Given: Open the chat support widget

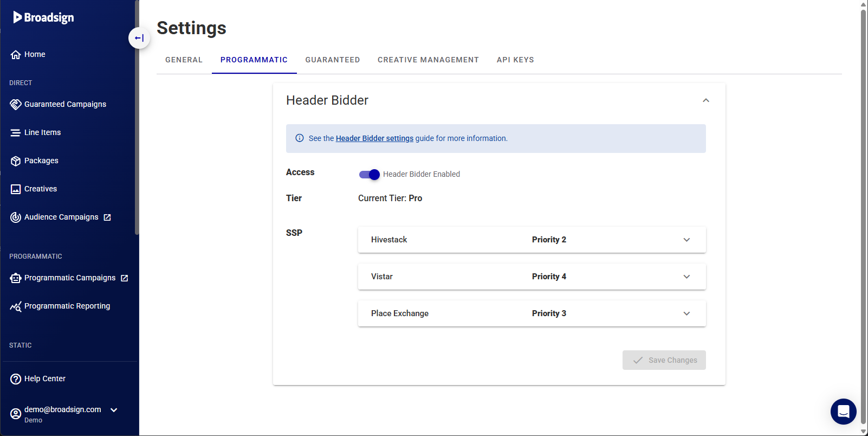Looking at the screenshot, I should [843, 412].
